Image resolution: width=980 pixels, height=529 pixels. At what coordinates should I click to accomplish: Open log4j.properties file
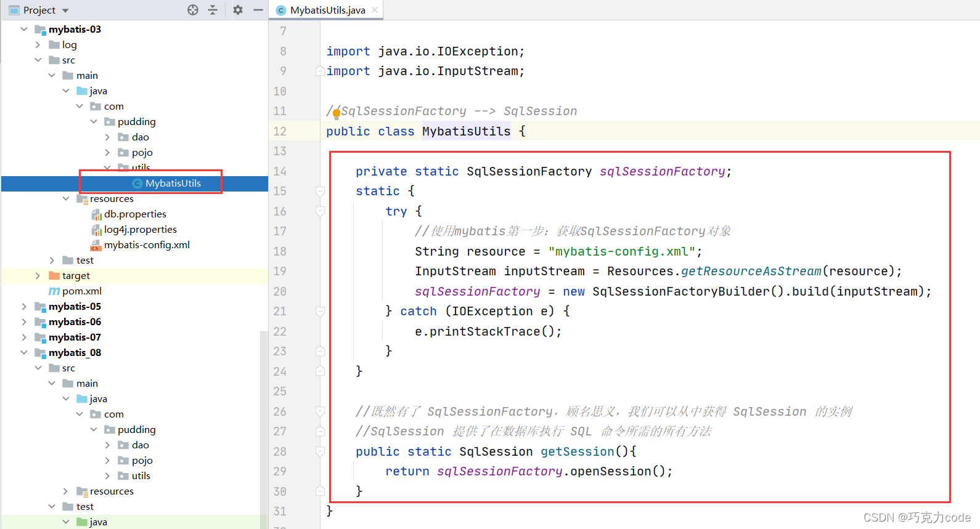coord(141,229)
